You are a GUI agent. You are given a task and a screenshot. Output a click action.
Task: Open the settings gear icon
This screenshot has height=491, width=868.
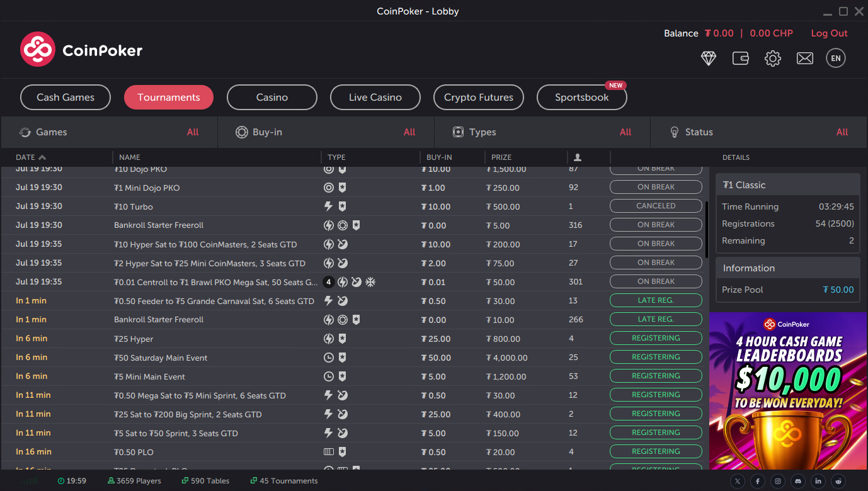(x=773, y=59)
